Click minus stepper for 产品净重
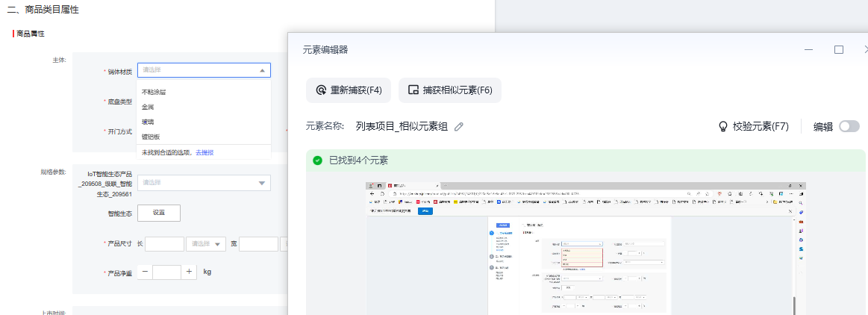This screenshot has width=868, height=315. coord(145,272)
